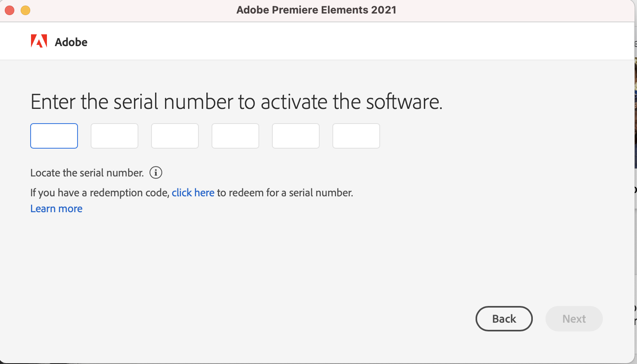Select the third serial number field
The width and height of the screenshot is (637, 364).
click(175, 136)
